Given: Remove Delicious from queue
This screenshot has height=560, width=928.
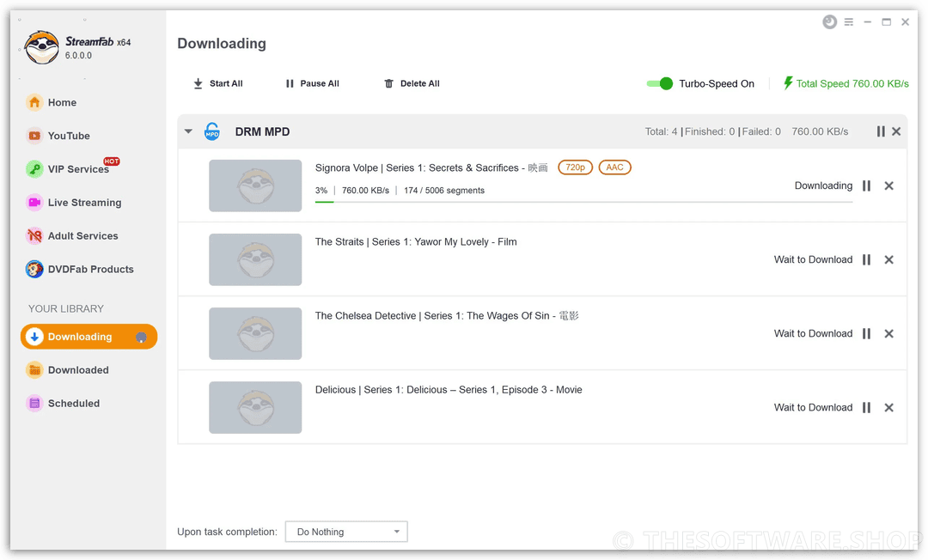Looking at the screenshot, I should [x=888, y=407].
